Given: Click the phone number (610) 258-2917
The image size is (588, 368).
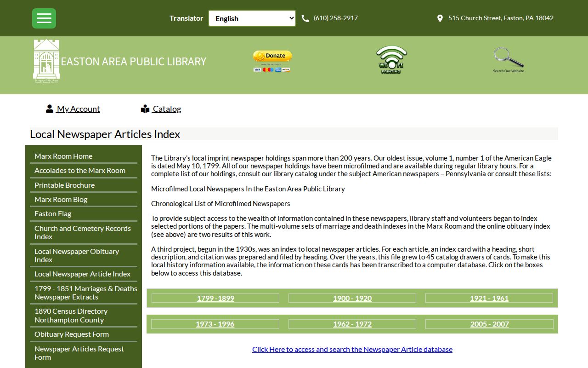Looking at the screenshot, I should coord(336,18).
